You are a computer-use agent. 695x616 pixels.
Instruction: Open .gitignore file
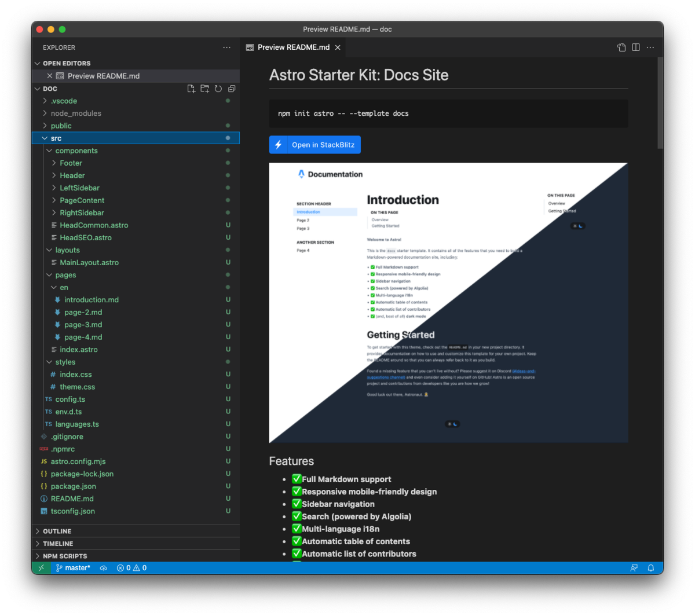click(x=136, y=437)
